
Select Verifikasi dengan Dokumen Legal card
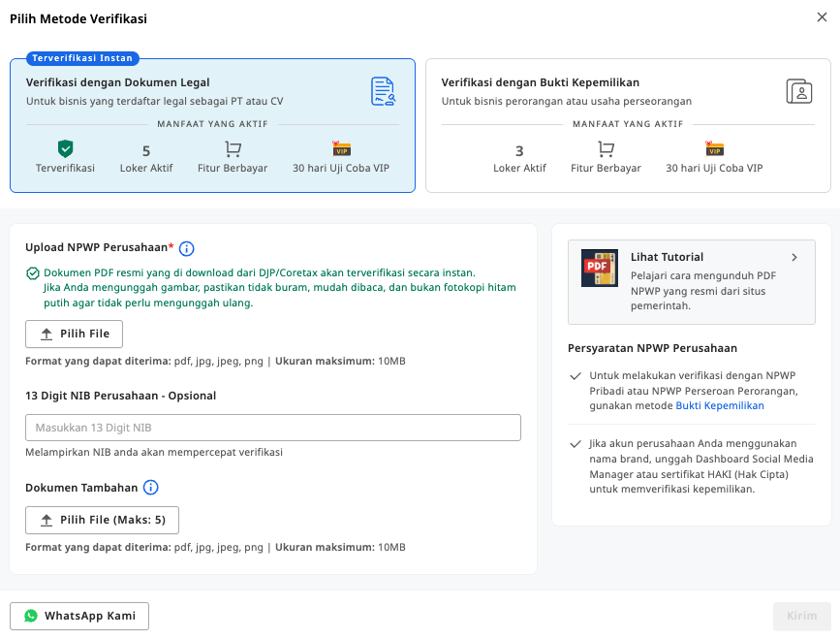[x=213, y=125]
